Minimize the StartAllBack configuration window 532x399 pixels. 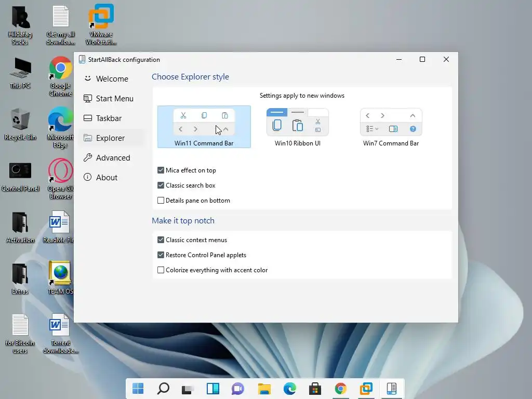(399, 59)
